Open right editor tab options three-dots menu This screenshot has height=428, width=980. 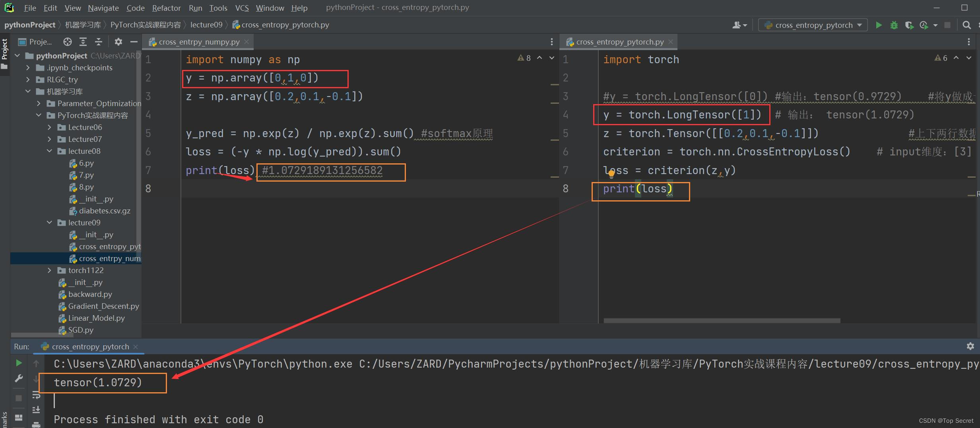pos(969,42)
